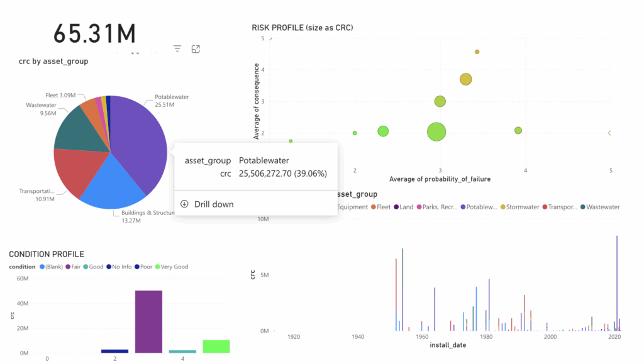
Task: Click the drill down arrow icon in tooltip
Action: pos(184,204)
